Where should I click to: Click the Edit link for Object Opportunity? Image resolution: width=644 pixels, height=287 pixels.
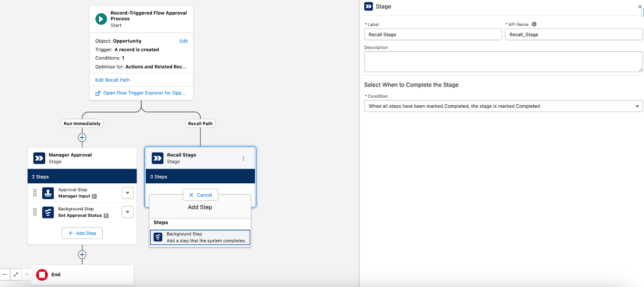coord(184,41)
